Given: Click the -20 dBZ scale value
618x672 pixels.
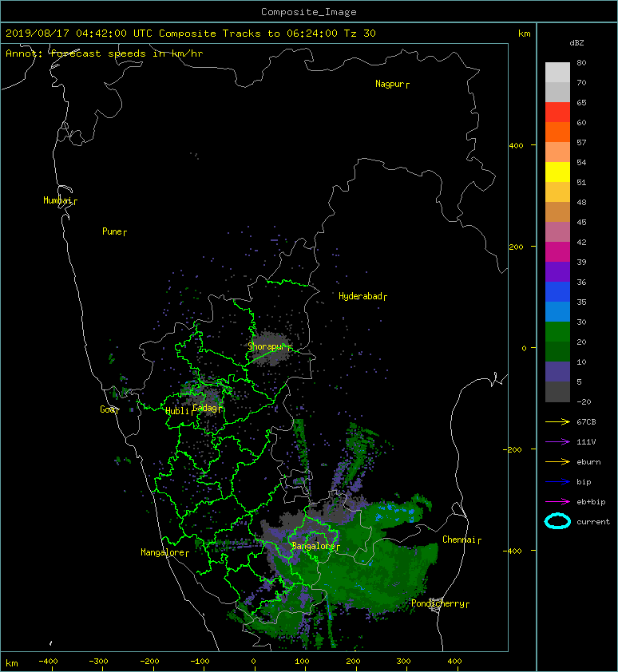Looking at the screenshot, I should pyautogui.click(x=584, y=402).
